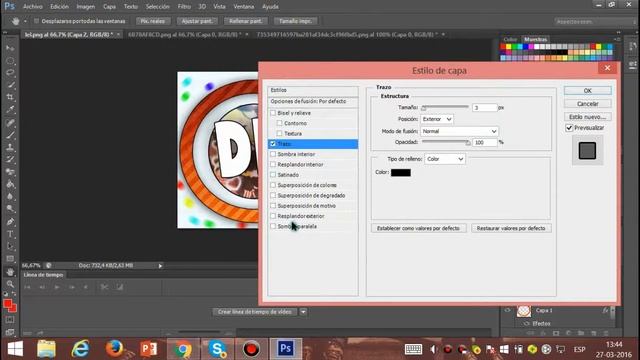Open File Explorer from taskbar
This screenshot has height=360, width=640.
coord(46,349)
